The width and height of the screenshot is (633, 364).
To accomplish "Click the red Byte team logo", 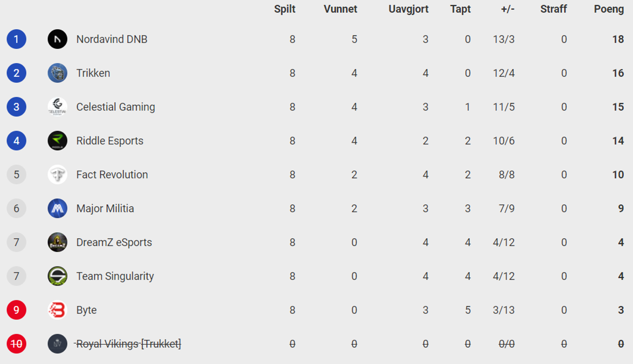I will point(57,310).
